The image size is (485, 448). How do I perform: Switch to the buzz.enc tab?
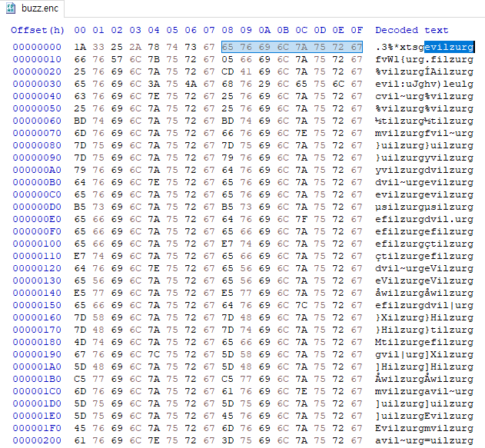coord(32,8)
